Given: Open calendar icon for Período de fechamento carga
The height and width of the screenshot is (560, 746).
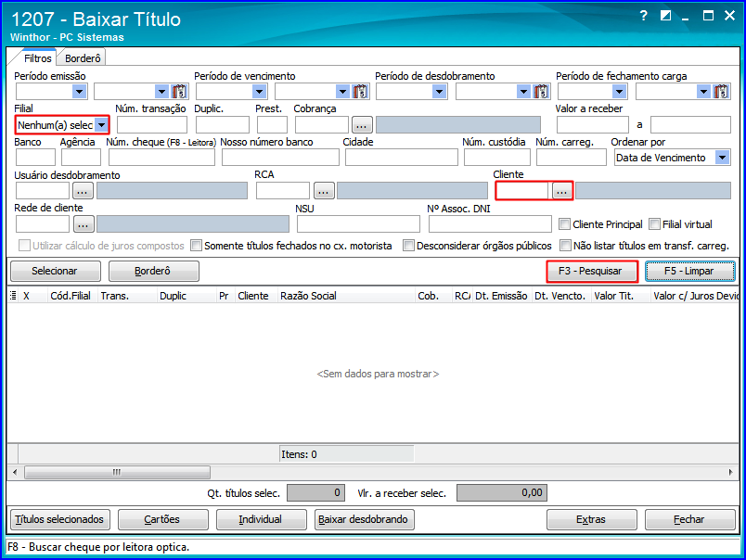Looking at the screenshot, I should pos(721,91).
